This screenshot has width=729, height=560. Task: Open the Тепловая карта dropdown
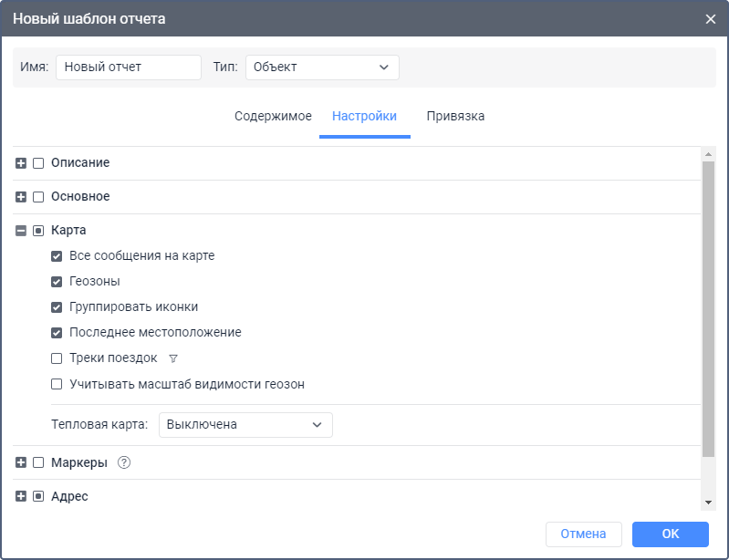245,425
